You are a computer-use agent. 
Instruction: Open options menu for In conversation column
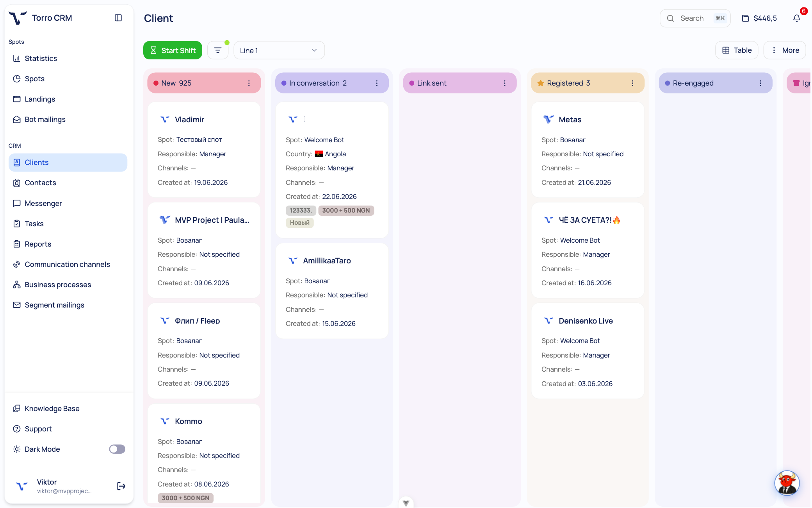377,83
